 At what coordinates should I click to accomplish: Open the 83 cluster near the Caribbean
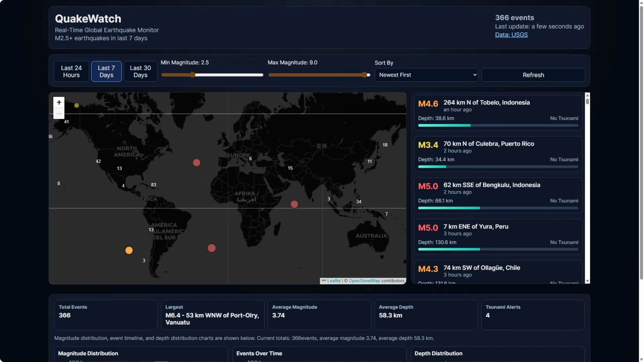coord(153,185)
